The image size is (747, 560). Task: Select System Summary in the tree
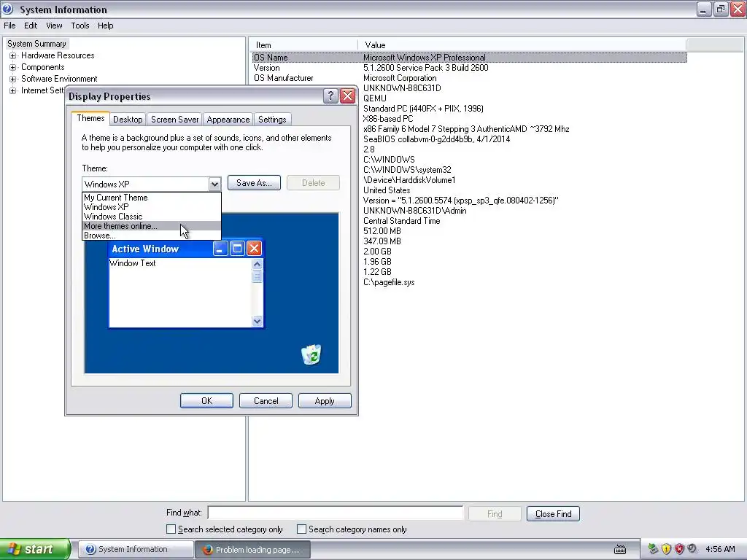click(x=36, y=44)
